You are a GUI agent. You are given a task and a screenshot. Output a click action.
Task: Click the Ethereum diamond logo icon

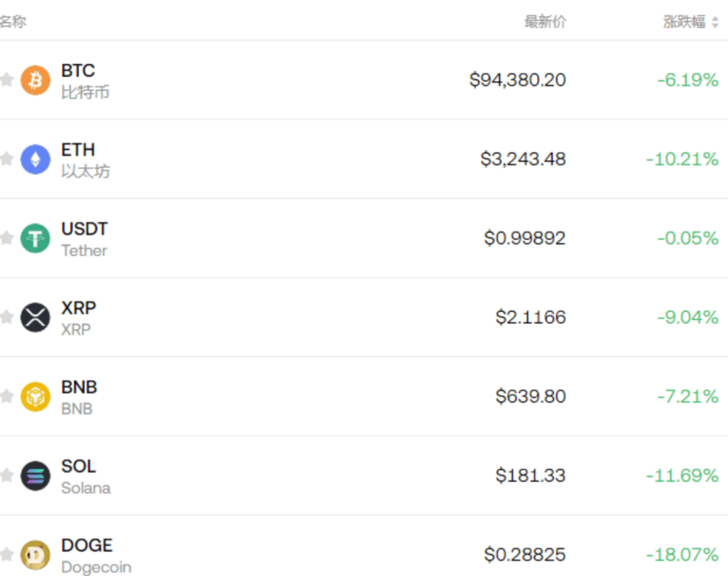(35, 160)
